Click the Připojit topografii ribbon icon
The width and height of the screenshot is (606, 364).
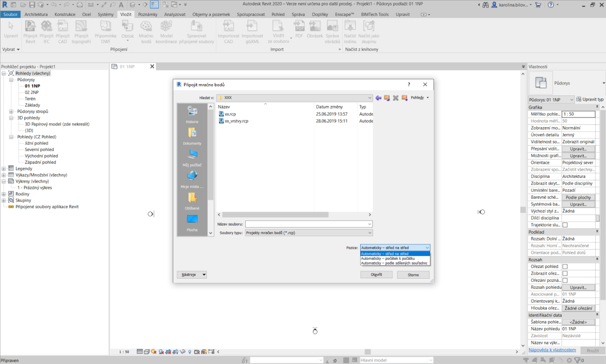(82, 32)
